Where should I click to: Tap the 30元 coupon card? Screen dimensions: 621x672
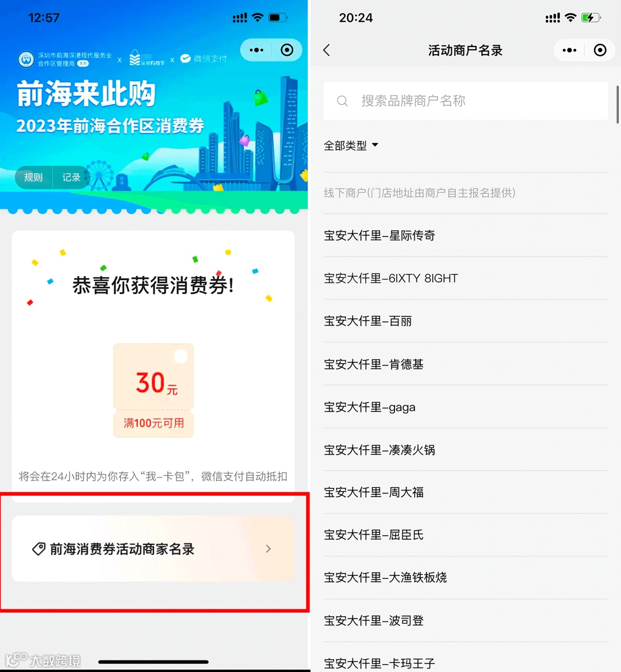click(x=154, y=390)
